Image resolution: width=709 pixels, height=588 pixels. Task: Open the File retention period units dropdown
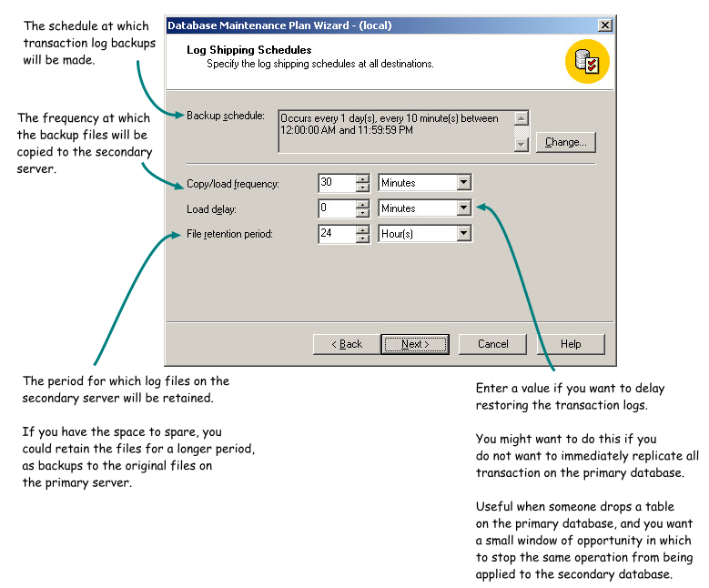[463, 233]
